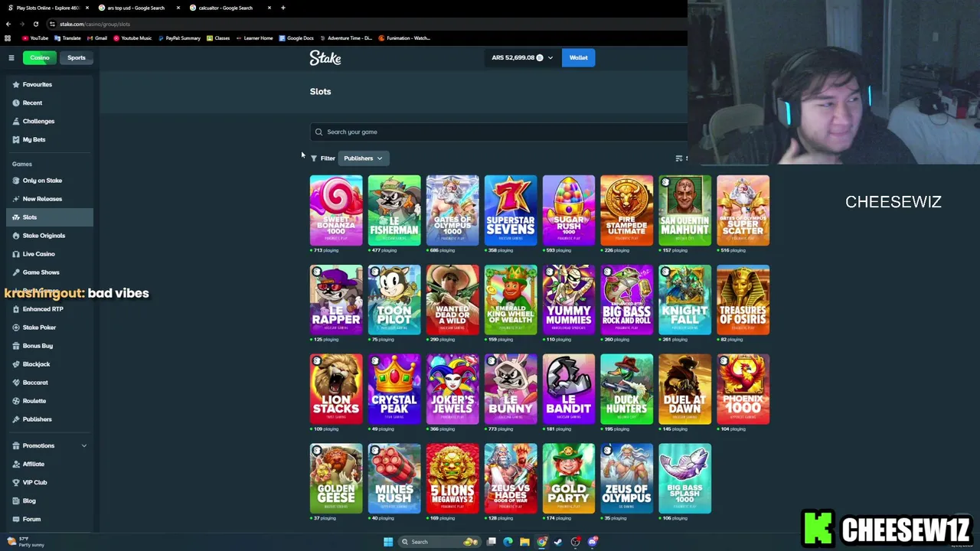Open the hamburger menu beside Casino
The width and height of the screenshot is (980, 551).
click(x=11, y=57)
